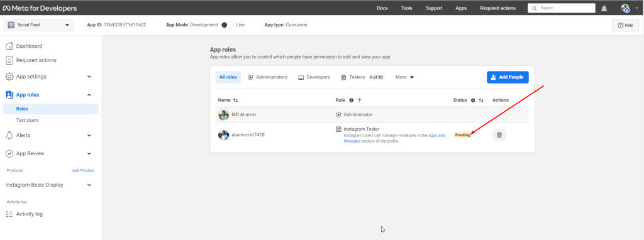
Task: Click the search magnifier icon
Action: pyautogui.click(x=534, y=8)
